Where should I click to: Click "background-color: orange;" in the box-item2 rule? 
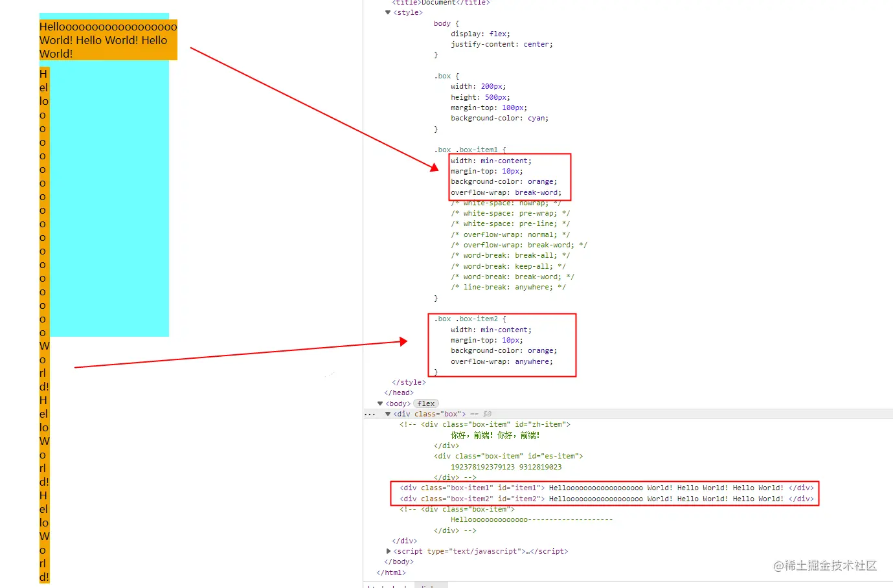504,350
